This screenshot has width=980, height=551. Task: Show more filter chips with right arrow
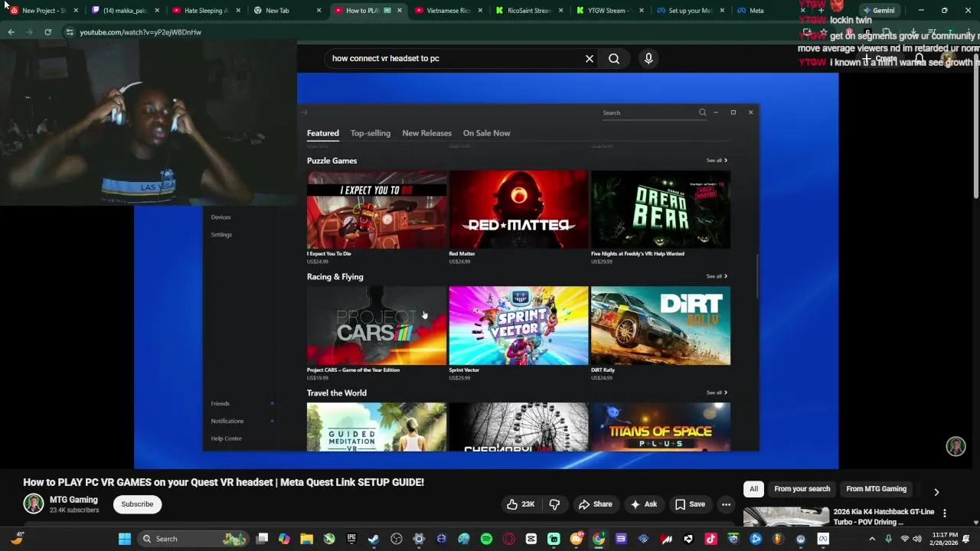[936, 492]
